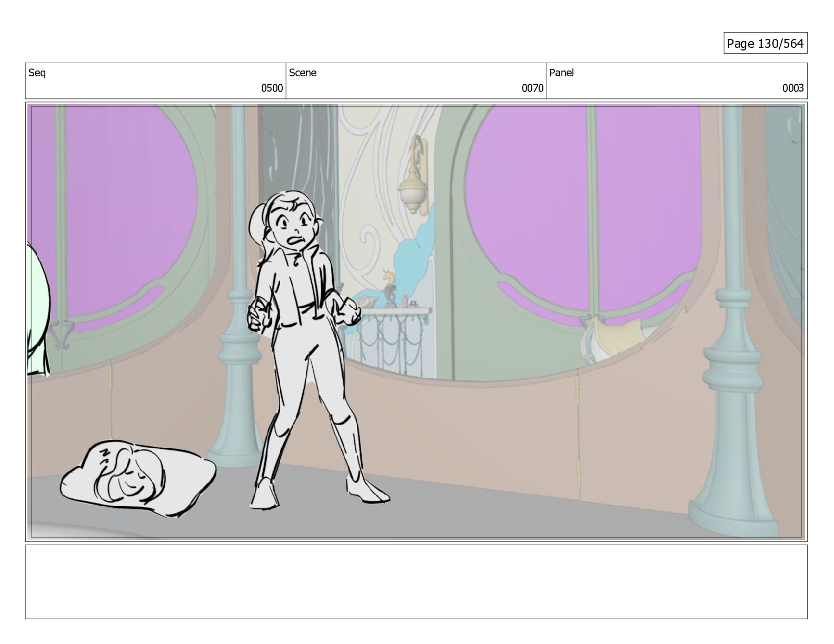834x644 pixels.
Task: Select the sequence number 0500
Action: pyautogui.click(x=272, y=88)
